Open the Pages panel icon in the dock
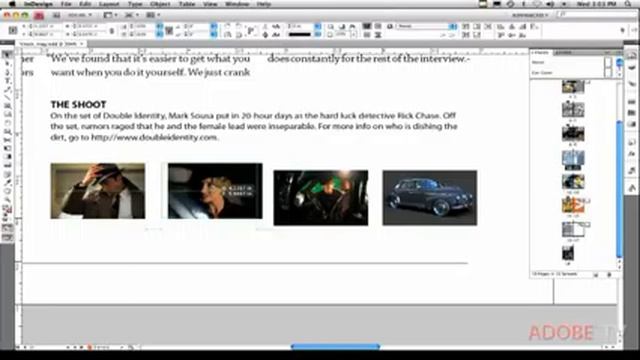Screen dimensions: 640x360 click(x=631, y=56)
